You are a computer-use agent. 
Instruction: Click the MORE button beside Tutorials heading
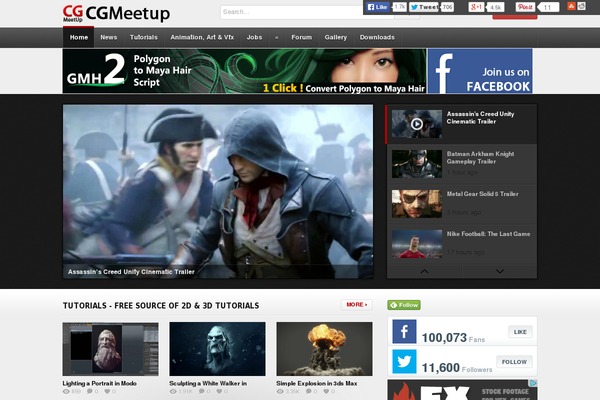coord(357,305)
